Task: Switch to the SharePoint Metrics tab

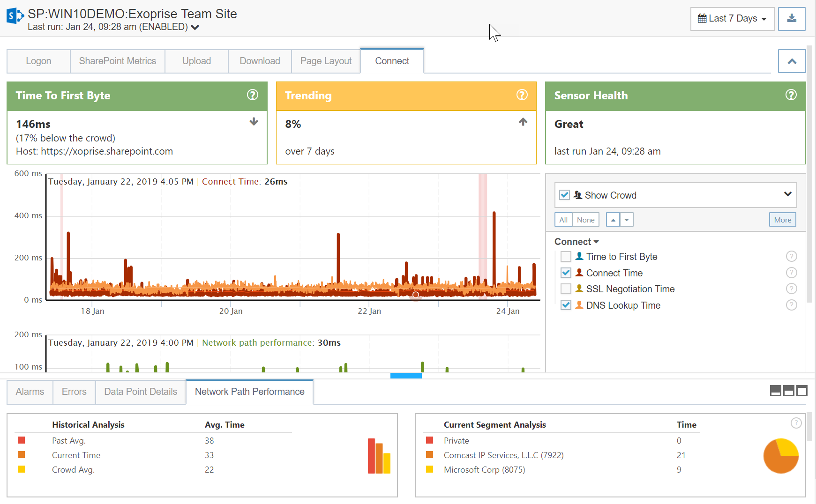Action: 118,61
